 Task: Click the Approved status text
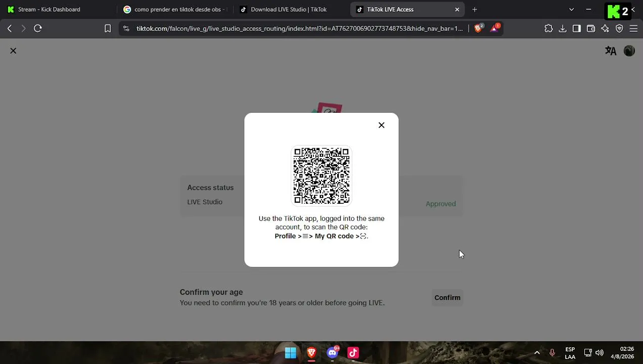[x=441, y=204]
